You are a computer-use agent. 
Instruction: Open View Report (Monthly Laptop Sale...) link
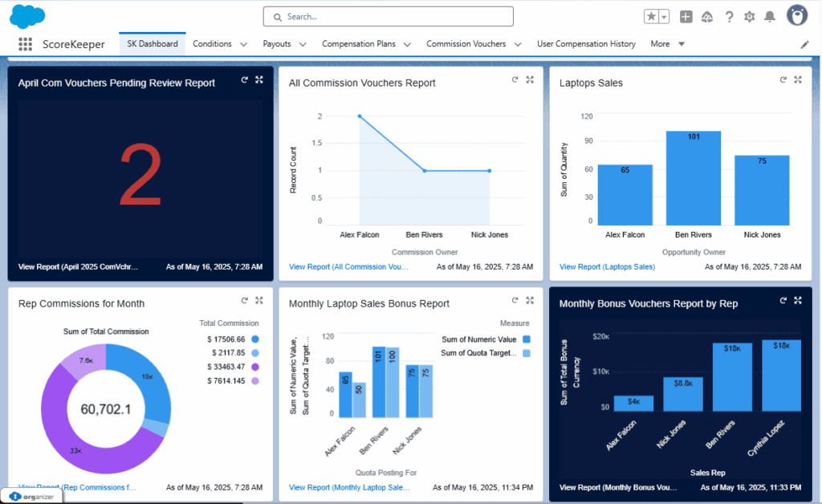[x=349, y=487]
